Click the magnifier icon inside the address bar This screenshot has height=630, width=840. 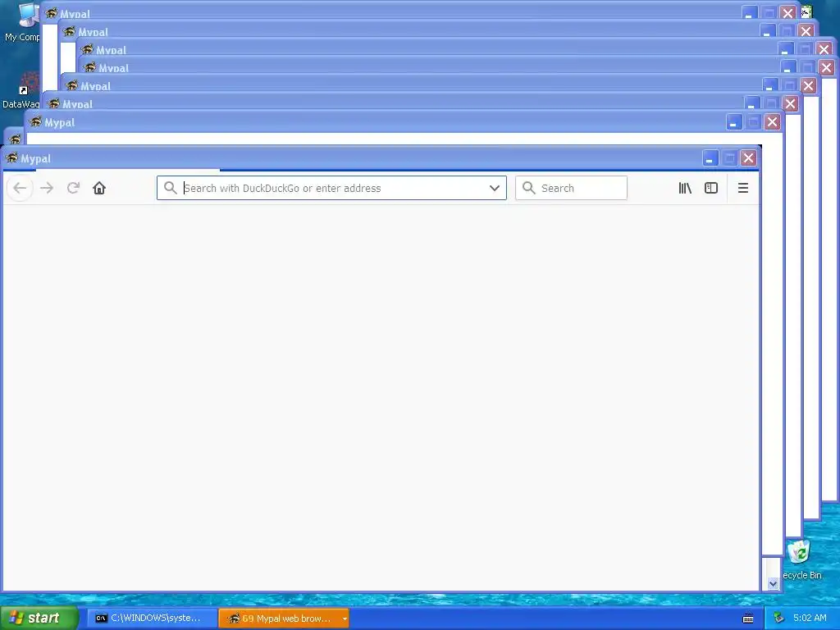(x=171, y=188)
